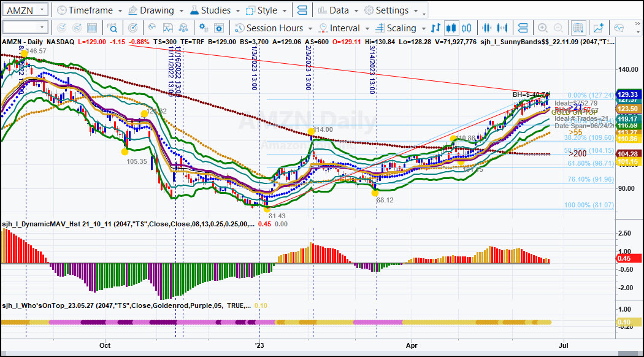Image resolution: width=644 pixels, height=357 pixels.
Task: Switch to hollow candlestick chart style
Action: (467, 28)
